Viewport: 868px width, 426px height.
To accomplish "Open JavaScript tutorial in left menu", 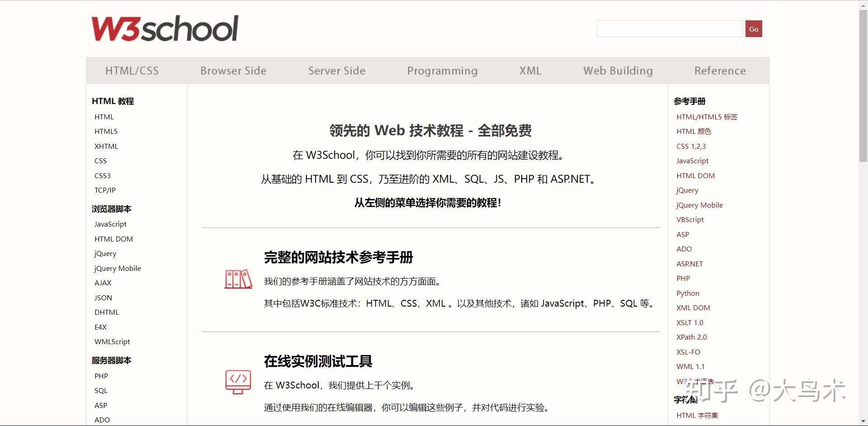I will pyautogui.click(x=110, y=224).
